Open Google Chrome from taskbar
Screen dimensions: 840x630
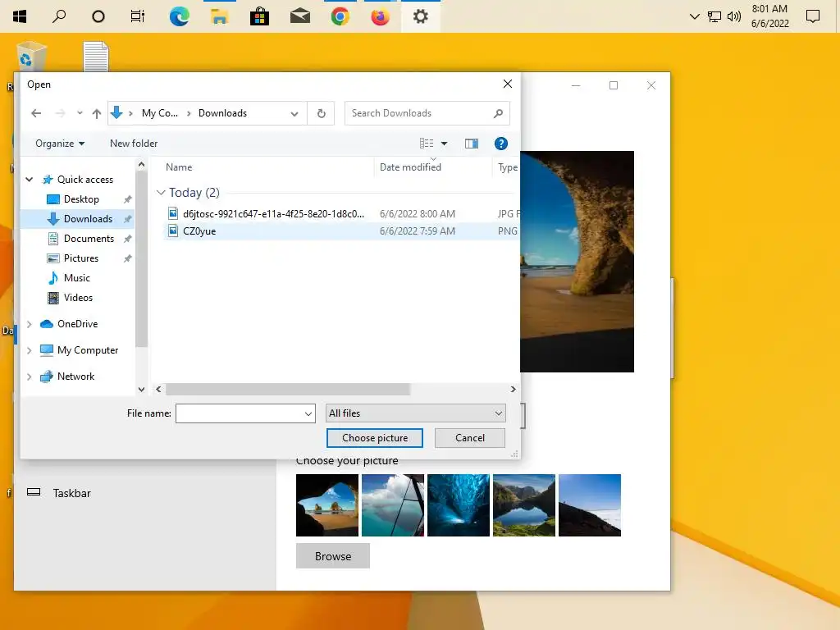tap(340, 16)
